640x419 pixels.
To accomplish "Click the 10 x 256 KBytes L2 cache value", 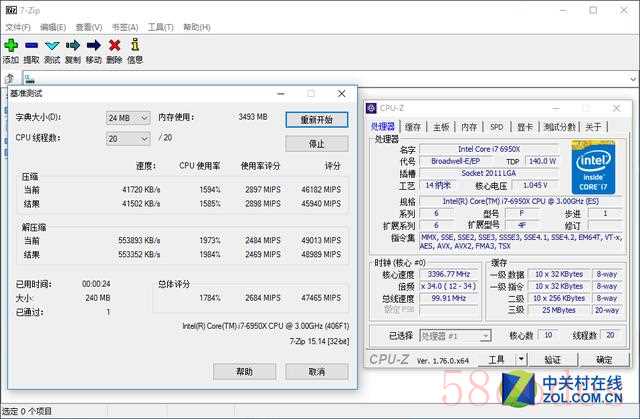I will pos(559,298).
